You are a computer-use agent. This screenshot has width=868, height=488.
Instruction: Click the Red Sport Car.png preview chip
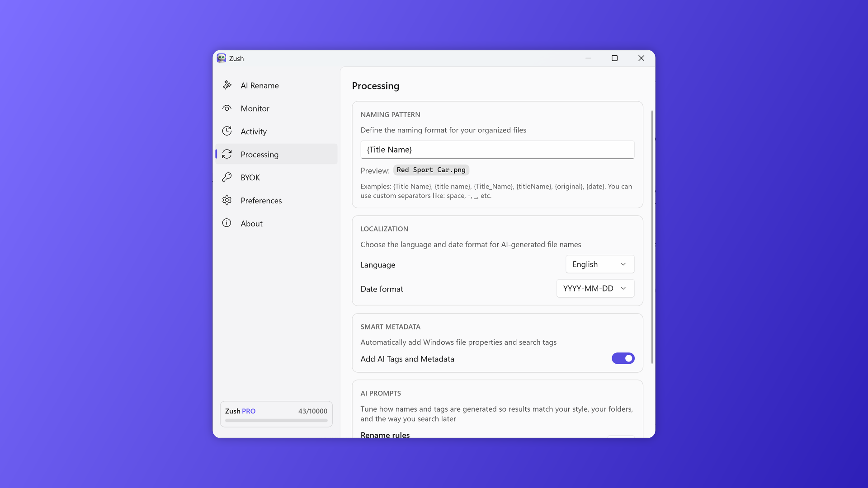click(x=431, y=170)
